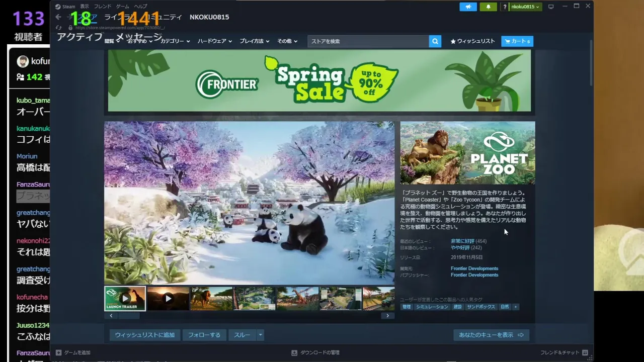
Task: Click the スルー button
Action: coord(242,335)
